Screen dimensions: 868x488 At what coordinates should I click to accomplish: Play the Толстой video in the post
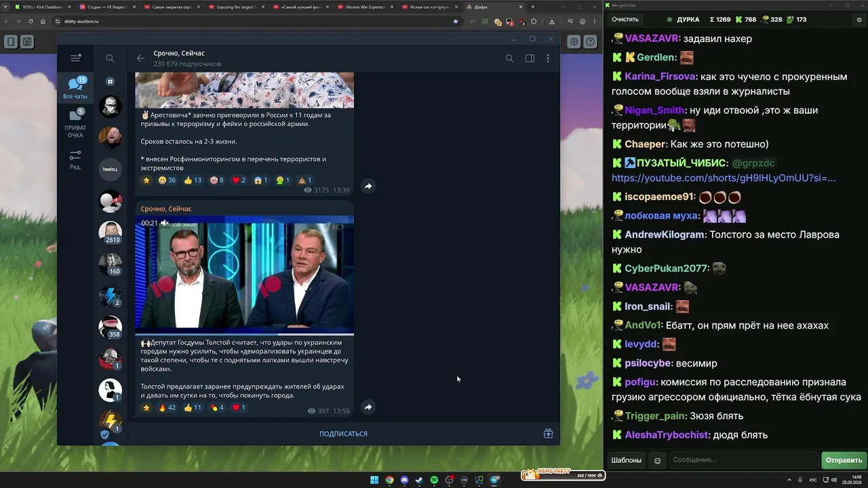(244, 274)
